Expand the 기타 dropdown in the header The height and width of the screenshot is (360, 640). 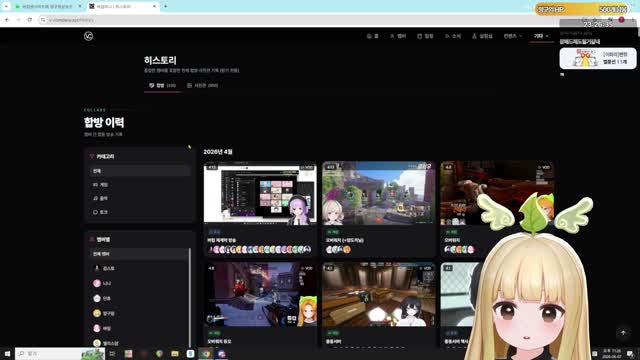(x=541, y=36)
